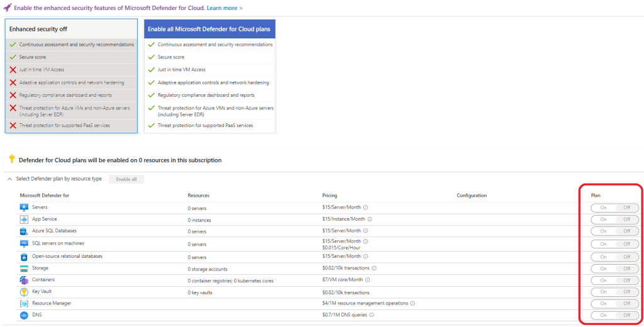The width and height of the screenshot is (644, 327).
Task: Click the App Service icon
Action: tap(24, 219)
